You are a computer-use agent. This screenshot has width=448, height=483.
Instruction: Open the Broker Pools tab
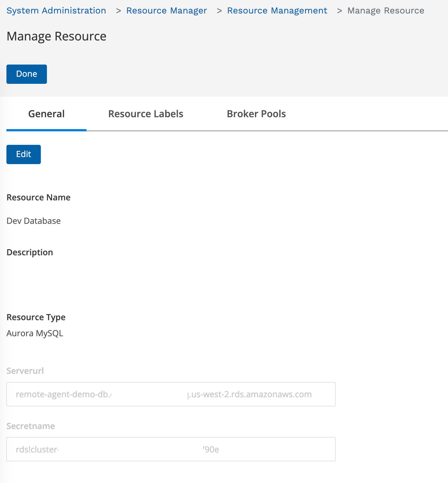[x=256, y=114]
